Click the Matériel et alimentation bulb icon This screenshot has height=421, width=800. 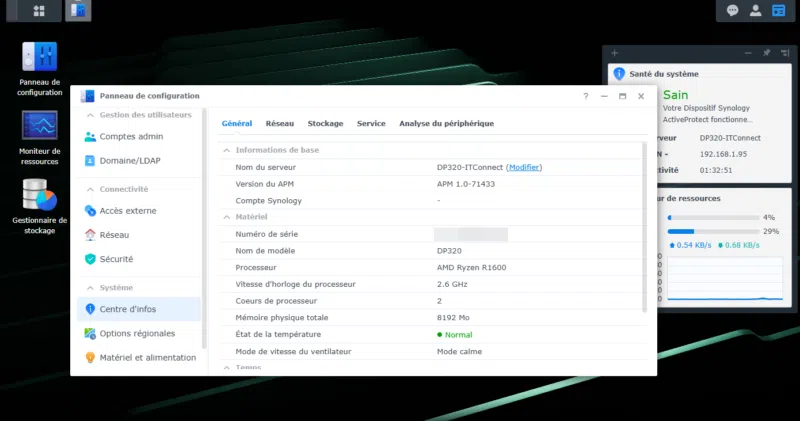coord(90,358)
